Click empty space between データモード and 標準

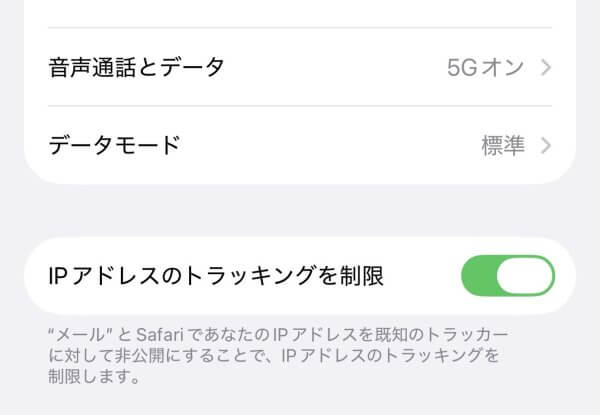click(330, 145)
